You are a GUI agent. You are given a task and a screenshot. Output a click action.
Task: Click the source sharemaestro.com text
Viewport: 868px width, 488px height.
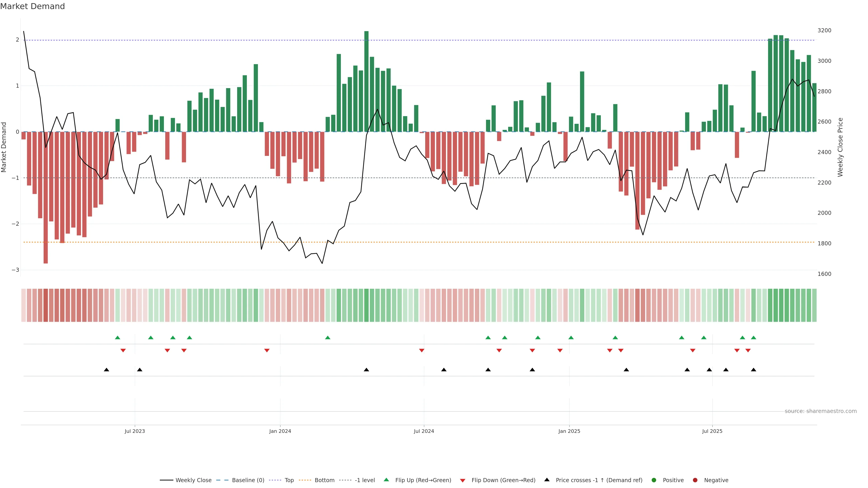click(821, 411)
